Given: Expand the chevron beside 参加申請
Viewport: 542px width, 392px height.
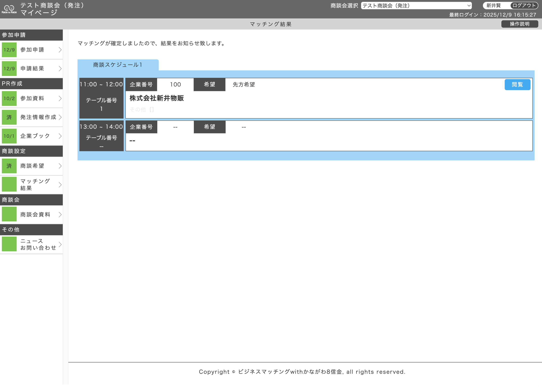Looking at the screenshot, I should coord(60,50).
